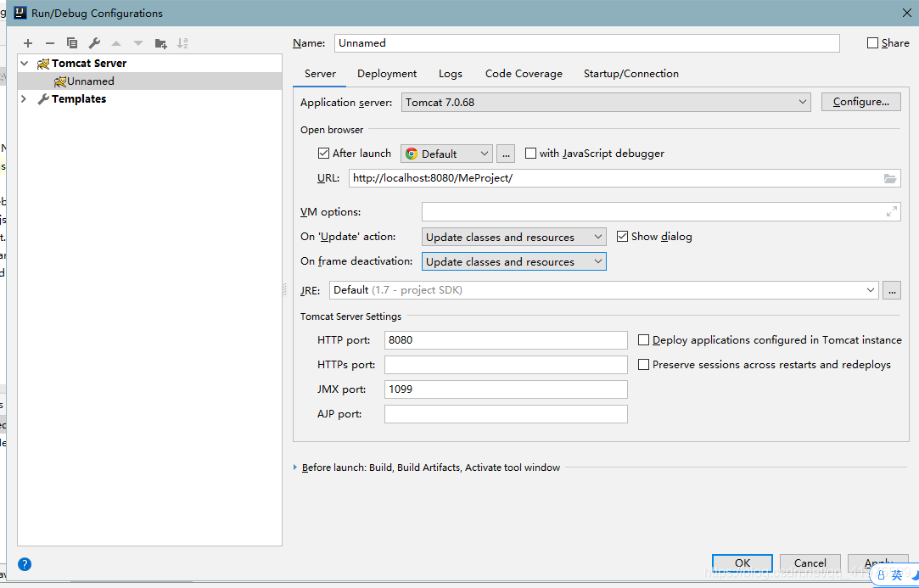Browse URL folder icon in URL field

[x=889, y=178]
